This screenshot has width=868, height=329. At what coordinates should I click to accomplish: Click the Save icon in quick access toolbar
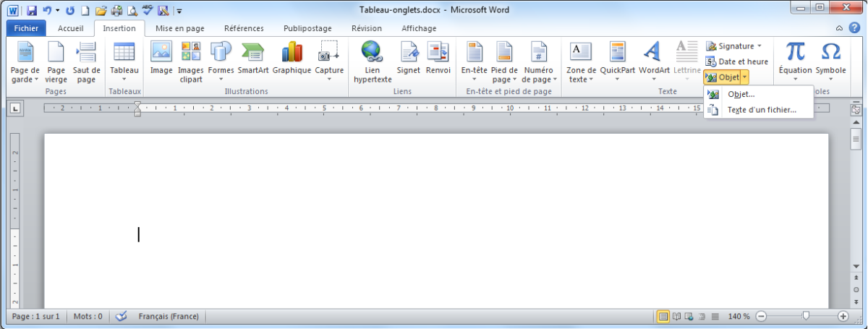click(31, 11)
